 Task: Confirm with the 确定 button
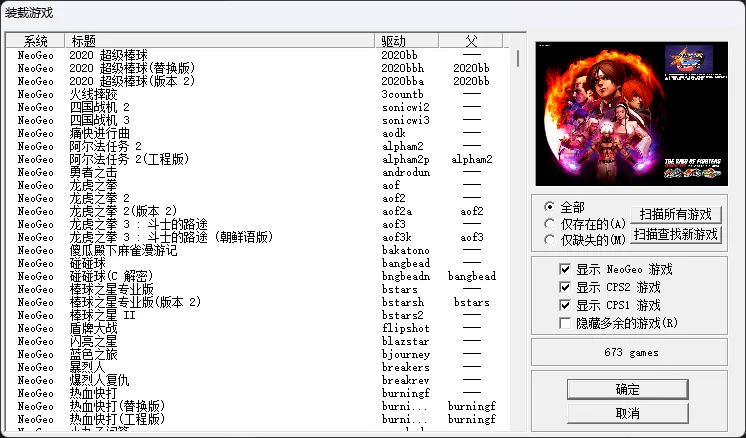coord(628,389)
